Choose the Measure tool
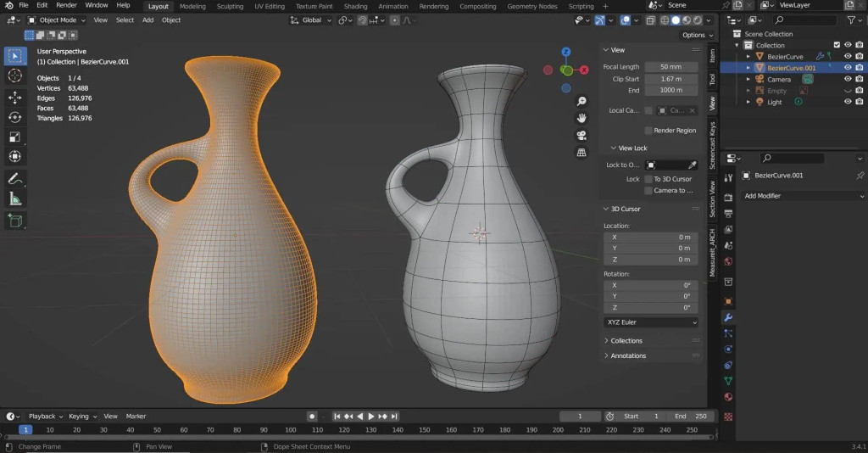This screenshot has height=453, width=868. tap(15, 199)
